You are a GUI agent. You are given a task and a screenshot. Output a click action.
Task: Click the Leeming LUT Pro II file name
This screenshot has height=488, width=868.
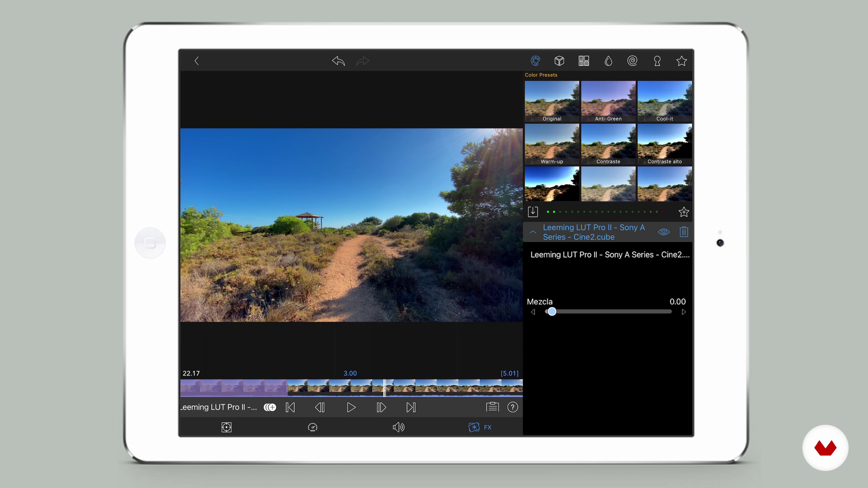coord(610,255)
